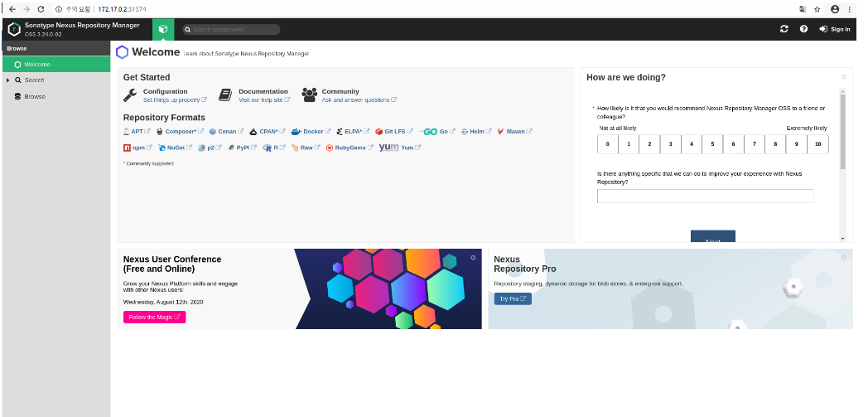Click the Sonatype Nexus logo icon
This screenshot has height=417, width=868.
(14, 29)
